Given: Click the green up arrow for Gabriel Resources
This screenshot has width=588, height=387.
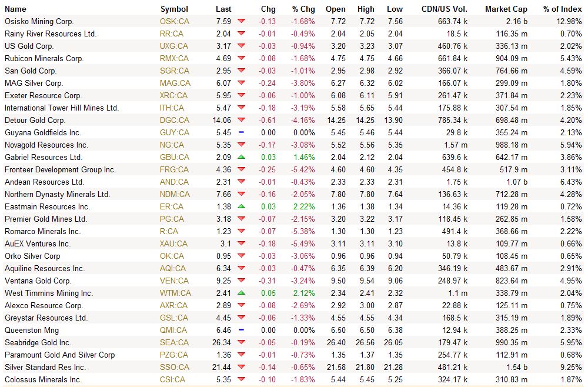Looking at the screenshot, I should pos(241,157).
